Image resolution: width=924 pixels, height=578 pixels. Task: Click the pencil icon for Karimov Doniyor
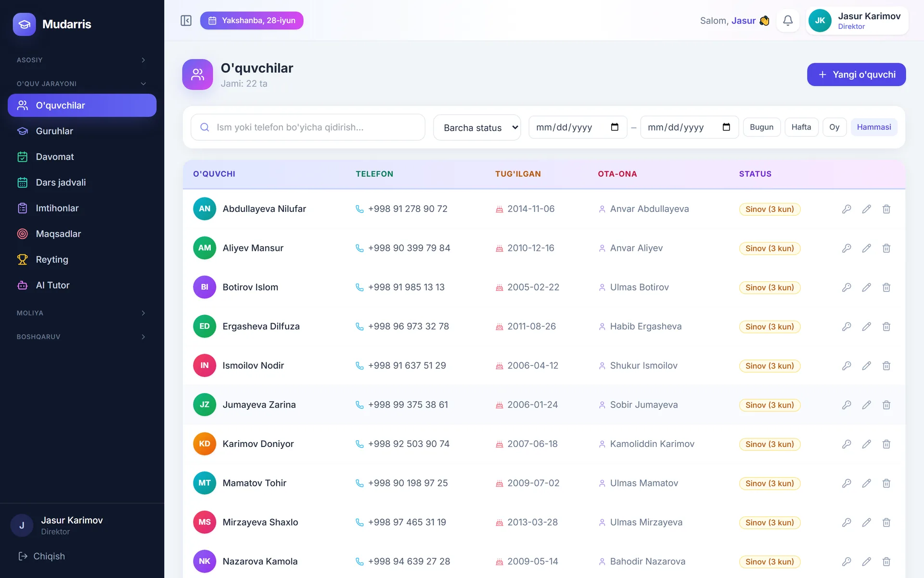point(866,444)
